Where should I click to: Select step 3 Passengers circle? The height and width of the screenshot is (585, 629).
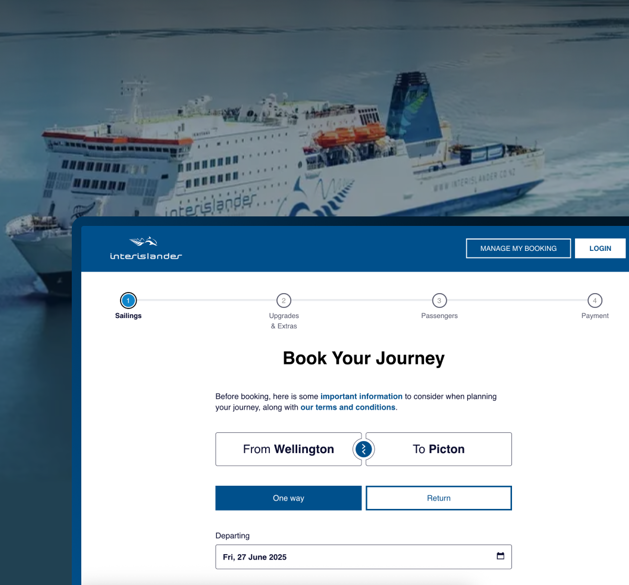(x=439, y=300)
